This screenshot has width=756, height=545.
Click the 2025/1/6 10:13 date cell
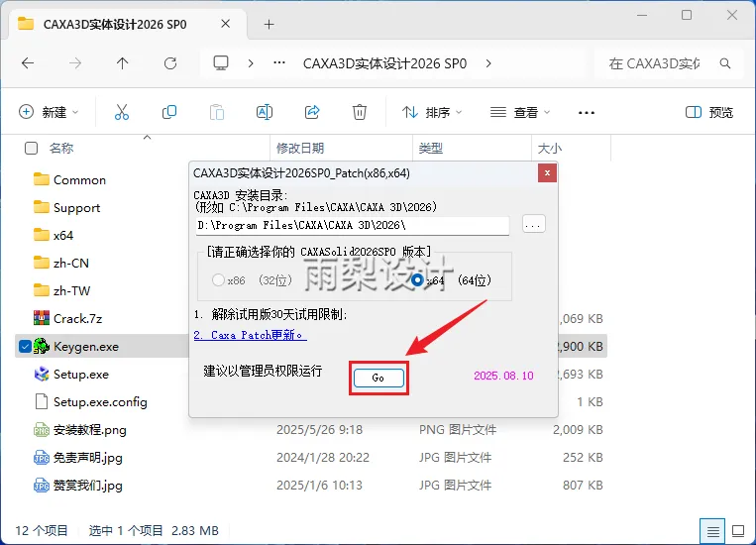pyautogui.click(x=319, y=486)
